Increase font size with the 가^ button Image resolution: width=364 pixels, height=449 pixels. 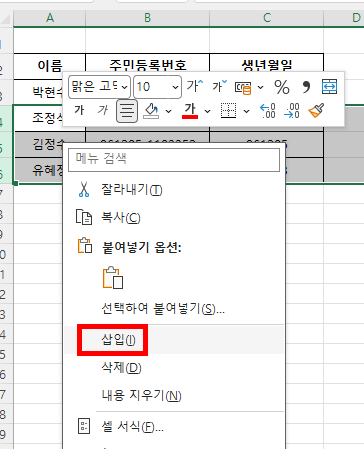coord(195,87)
